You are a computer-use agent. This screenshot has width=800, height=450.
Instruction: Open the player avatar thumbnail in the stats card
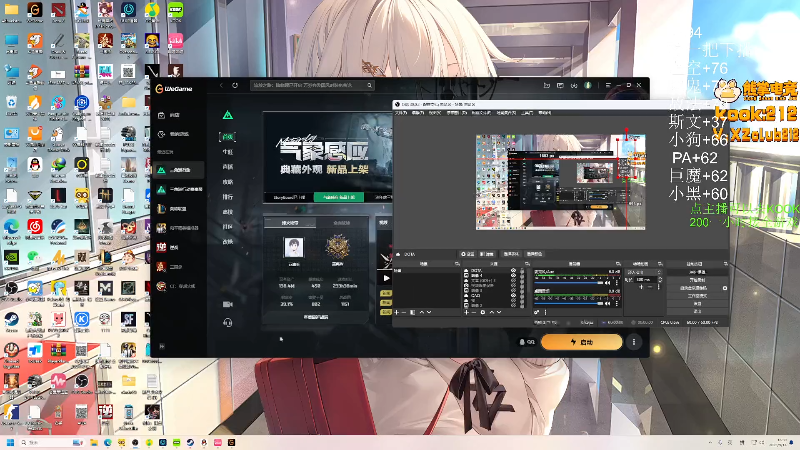tap(293, 248)
